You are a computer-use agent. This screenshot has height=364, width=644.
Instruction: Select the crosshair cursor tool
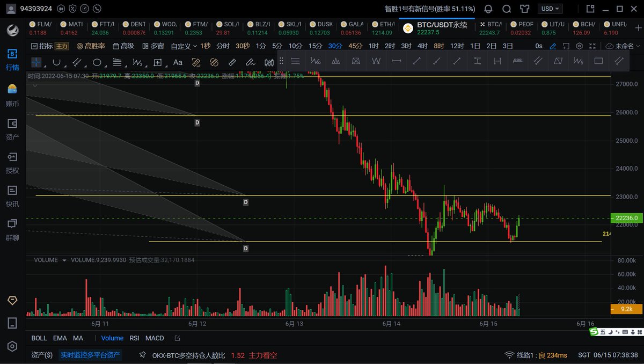click(36, 62)
